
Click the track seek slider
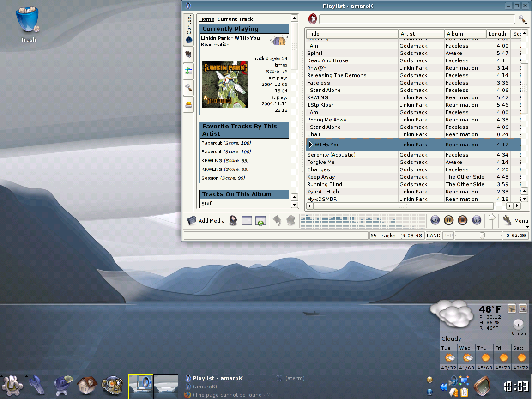(x=478, y=236)
